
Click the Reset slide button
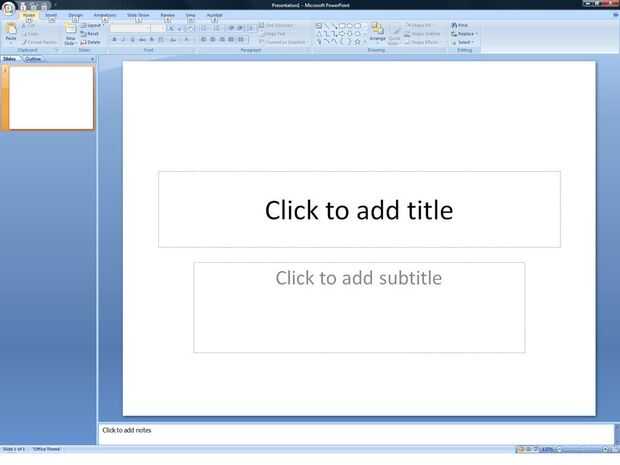[90, 34]
